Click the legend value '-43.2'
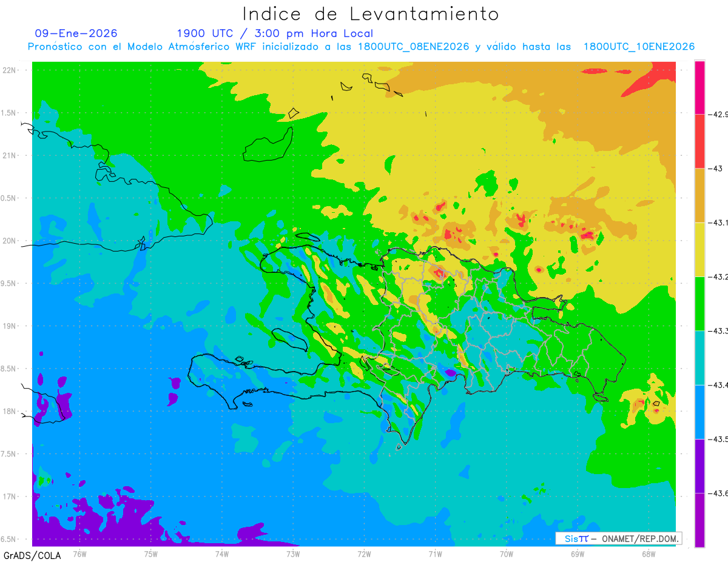 pos(720,276)
